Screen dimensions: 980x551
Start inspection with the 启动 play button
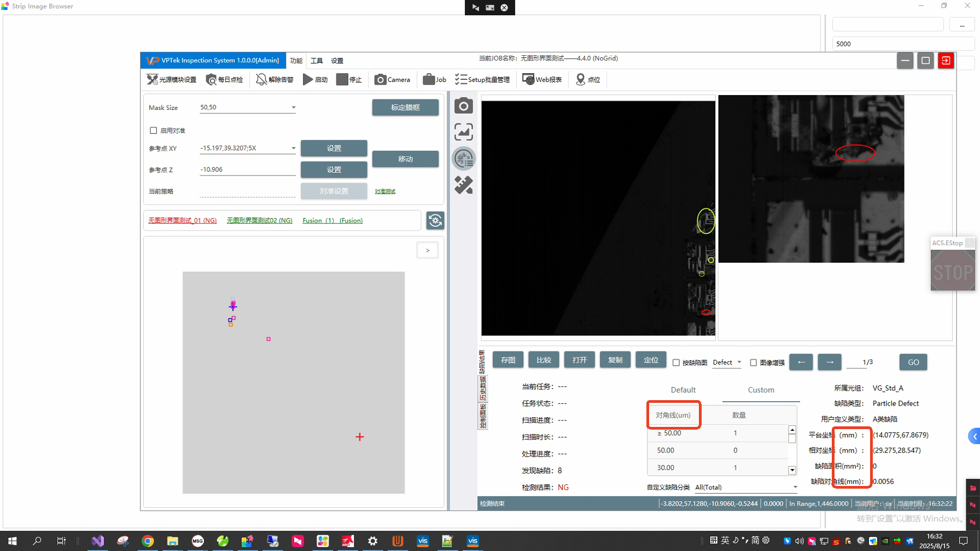308,80
